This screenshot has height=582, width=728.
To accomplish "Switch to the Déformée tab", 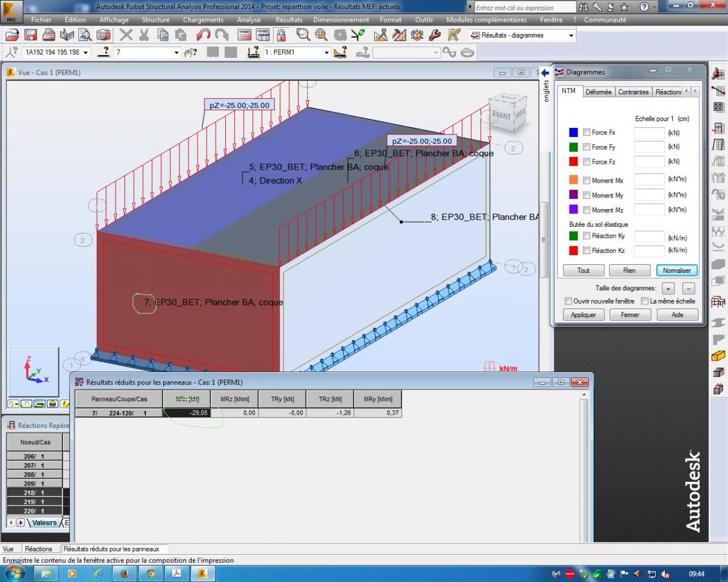I will 598,92.
